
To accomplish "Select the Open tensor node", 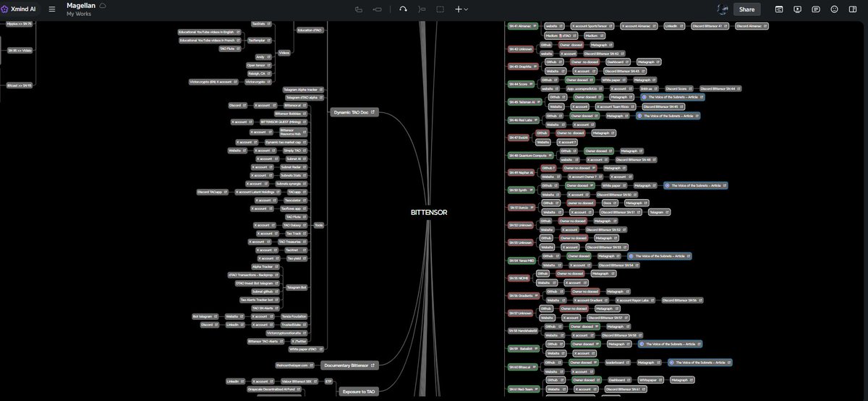I will pos(258,64).
